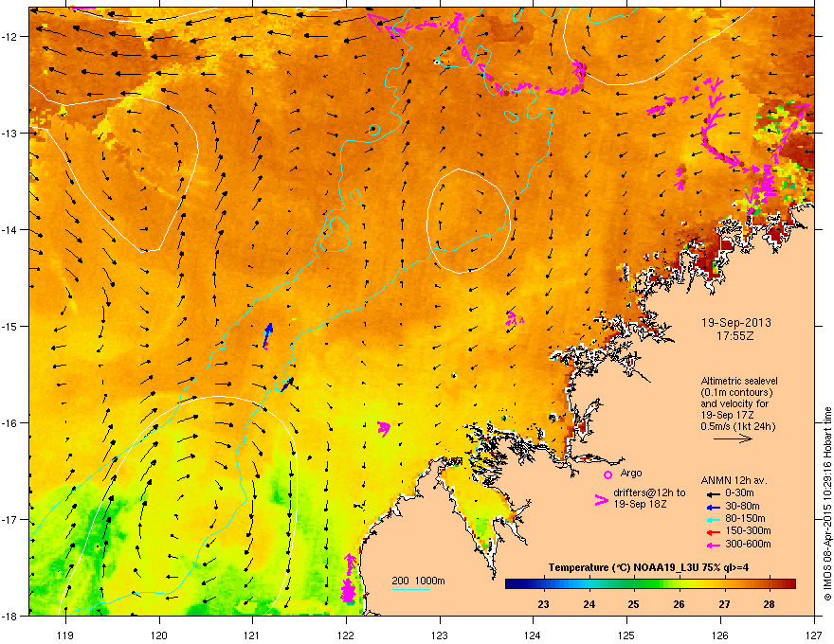Click the longitude axis label 119

pos(65,635)
